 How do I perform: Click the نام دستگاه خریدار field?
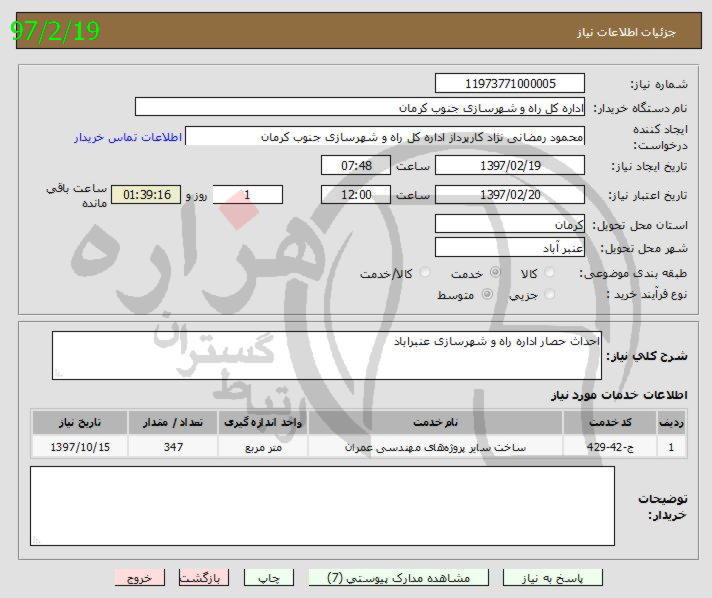(360, 107)
